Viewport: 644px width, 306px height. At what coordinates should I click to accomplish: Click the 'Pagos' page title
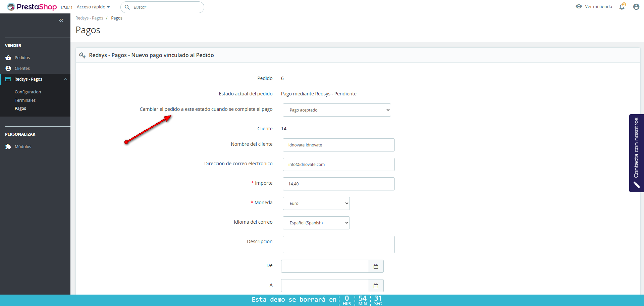[88, 30]
